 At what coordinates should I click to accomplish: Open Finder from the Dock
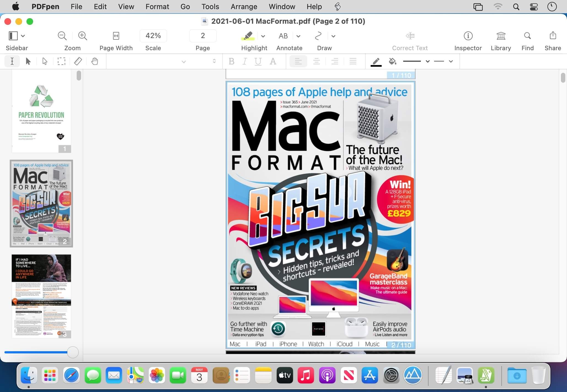[29, 375]
